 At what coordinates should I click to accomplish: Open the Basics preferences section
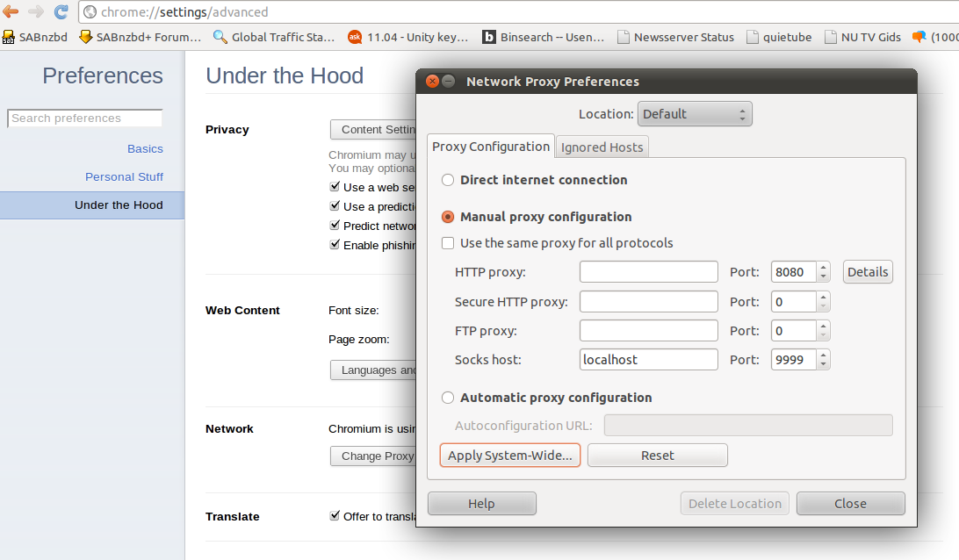[145, 148]
